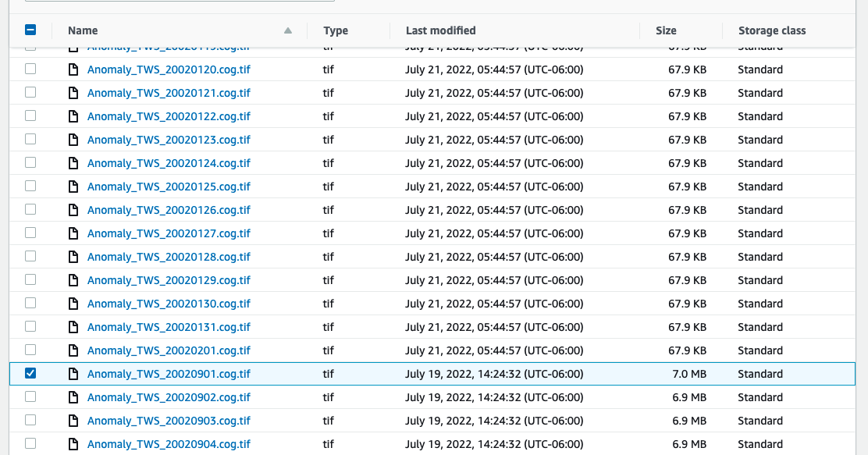Click the file icon beside Anomaly_TWS_20020122.cog.tif

pyautogui.click(x=73, y=116)
